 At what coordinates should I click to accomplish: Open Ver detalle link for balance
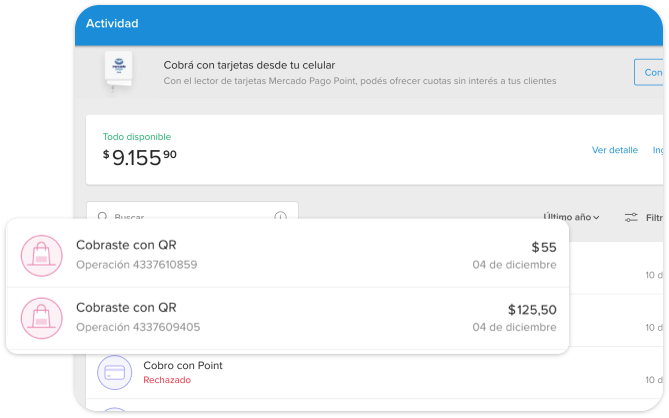coord(615,150)
